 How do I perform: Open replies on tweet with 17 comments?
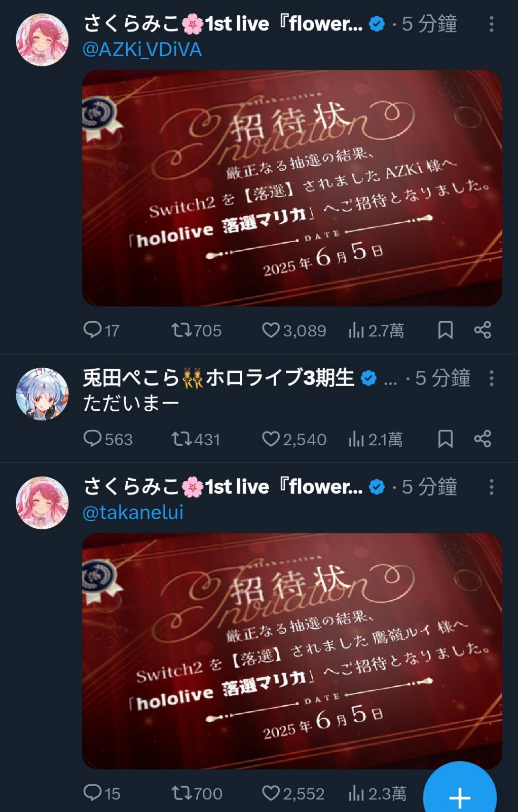coord(101,330)
